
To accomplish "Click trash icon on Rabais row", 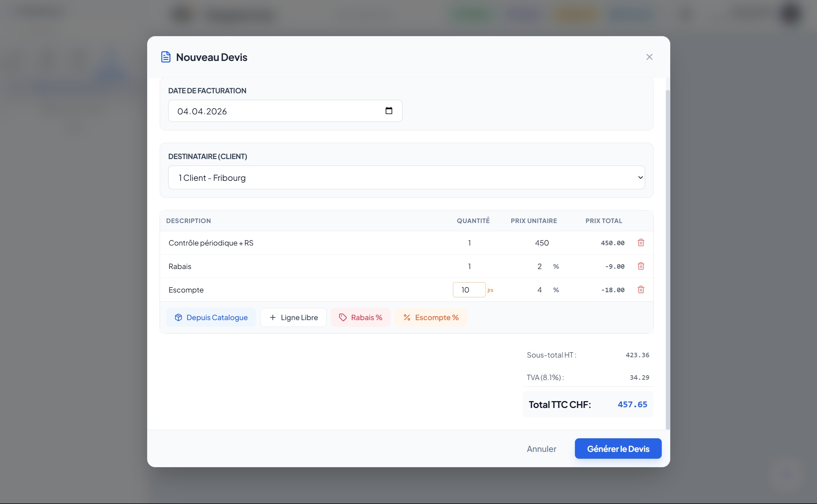I will point(641,266).
